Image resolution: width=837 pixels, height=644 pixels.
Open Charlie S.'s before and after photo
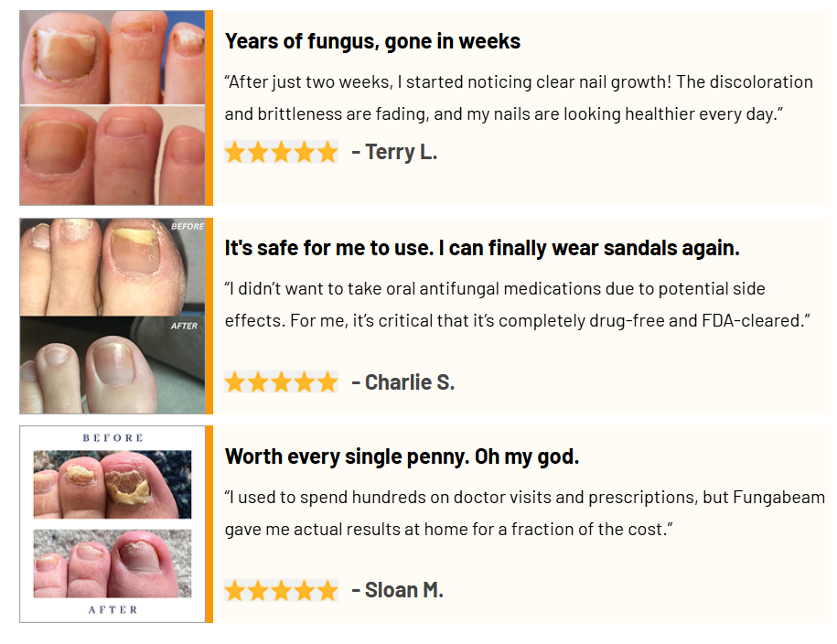click(113, 316)
